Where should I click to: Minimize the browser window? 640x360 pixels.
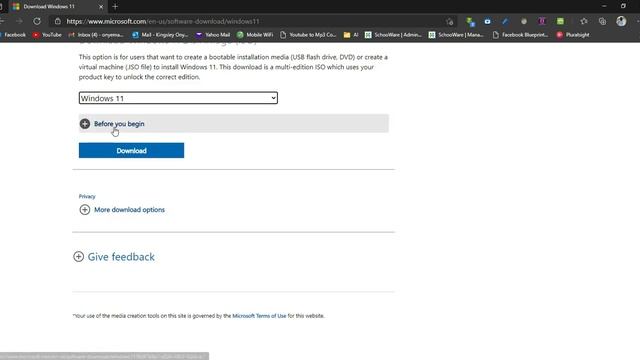pyautogui.click(x=604, y=6)
